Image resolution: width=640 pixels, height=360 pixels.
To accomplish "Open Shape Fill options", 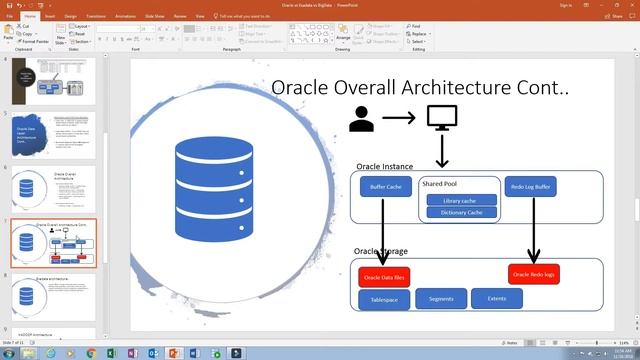I will coord(381,26).
